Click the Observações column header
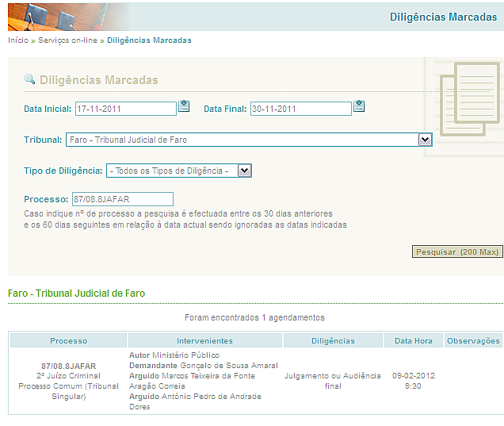Viewport: 504px width, 426px height. [474, 340]
